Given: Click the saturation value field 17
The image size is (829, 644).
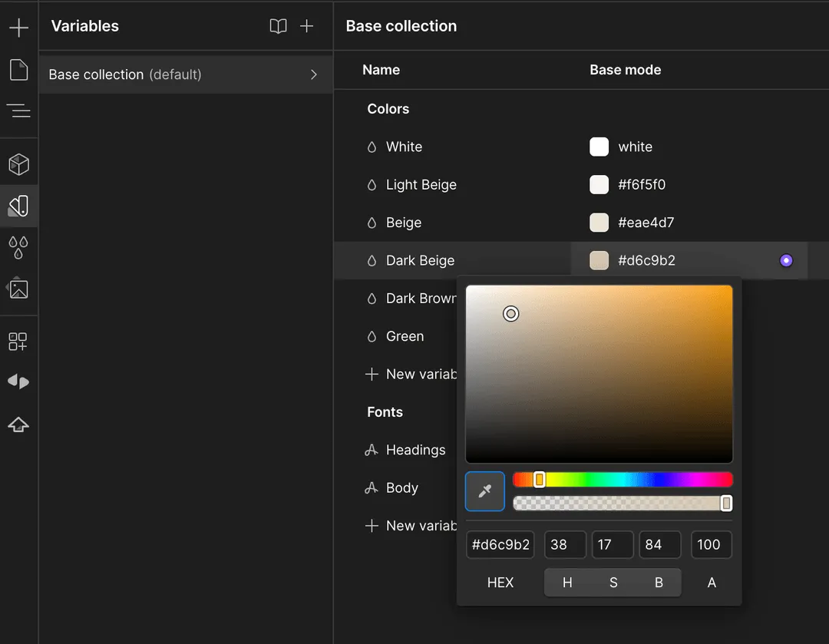Looking at the screenshot, I should pyautogui.click(x=613, y=544).
